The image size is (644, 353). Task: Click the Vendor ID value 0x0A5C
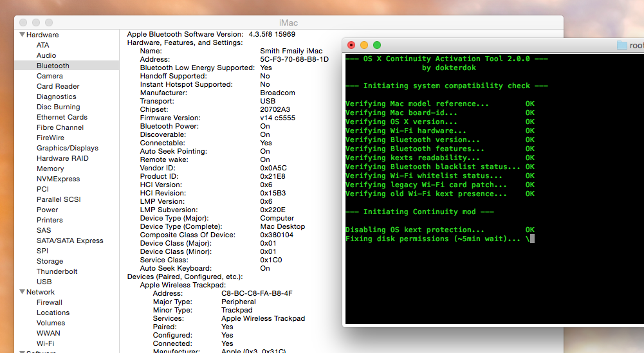click(x=273, y=168)
